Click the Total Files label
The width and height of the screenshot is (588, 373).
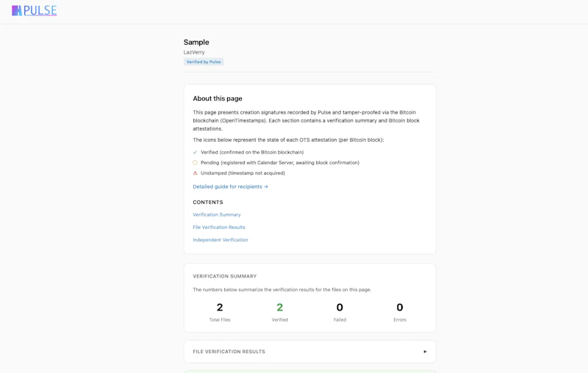[220, 320]
